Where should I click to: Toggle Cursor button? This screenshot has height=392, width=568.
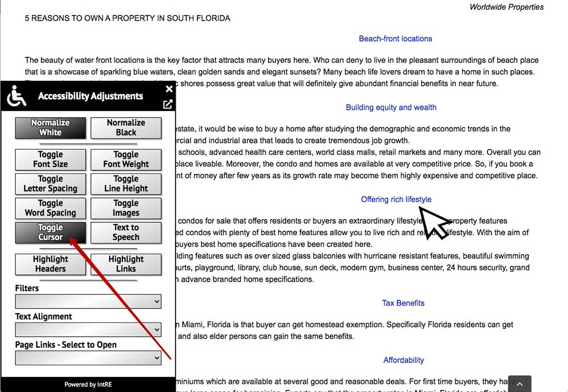(51, 233)
